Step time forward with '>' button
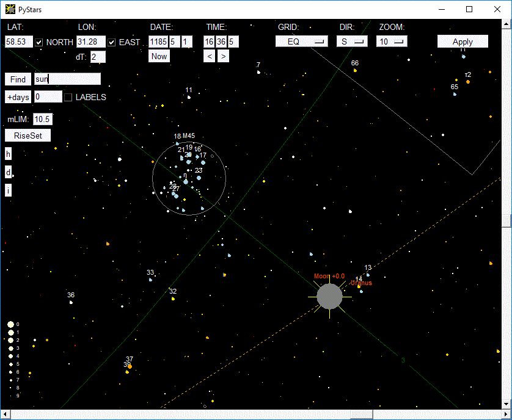The image size is (512, 420). [224, 56]
